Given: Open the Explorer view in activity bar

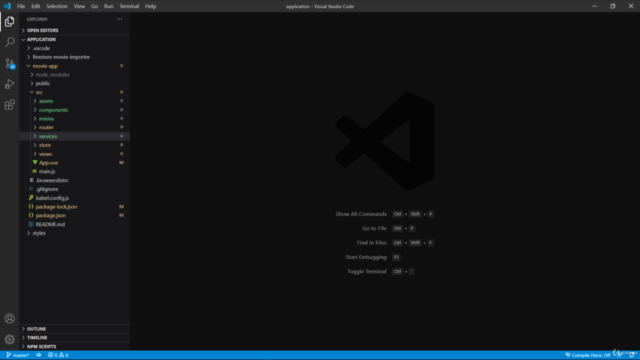Looking at the screenshot, I should tap(9, 22).
